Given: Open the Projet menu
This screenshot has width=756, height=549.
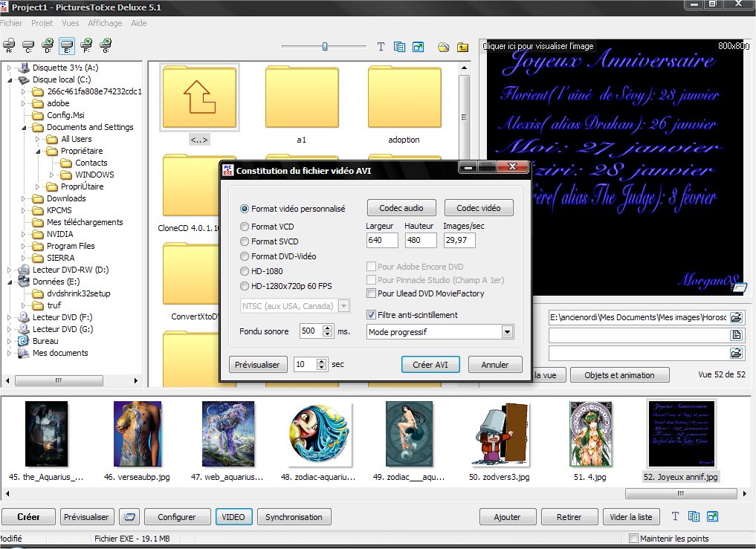Looking at the screenshot, I should click(42, 23).
